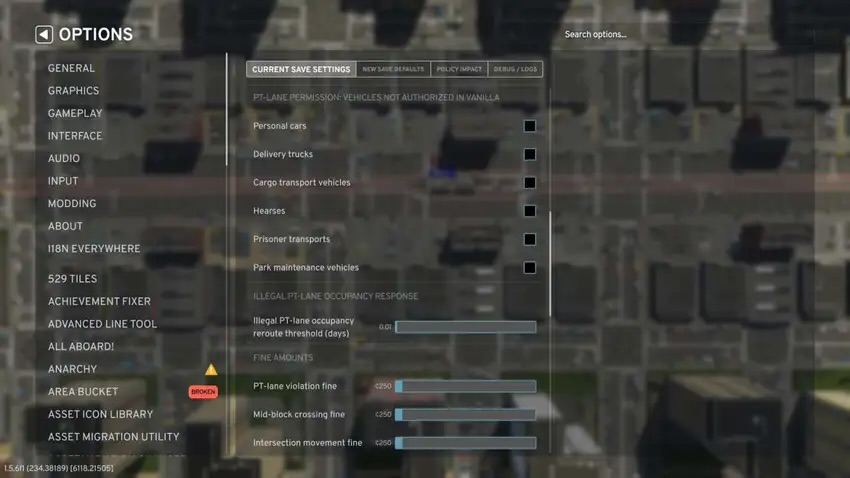Check the Cargo transport vehicles box

529,183
